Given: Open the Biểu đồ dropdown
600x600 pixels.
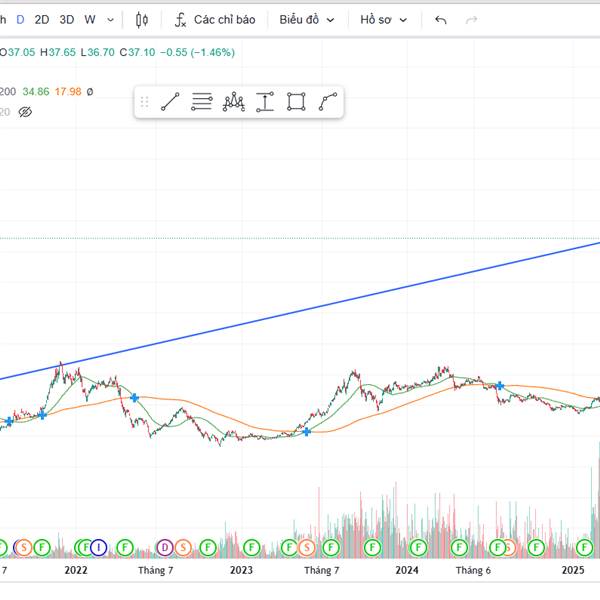Looking at the screenshot, I should (307, 20).
